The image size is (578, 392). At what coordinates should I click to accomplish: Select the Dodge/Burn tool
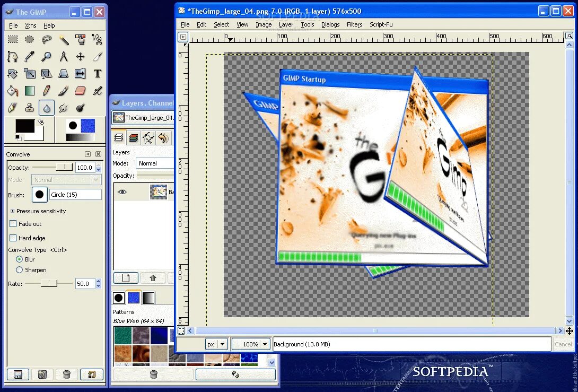click(81, 108)
